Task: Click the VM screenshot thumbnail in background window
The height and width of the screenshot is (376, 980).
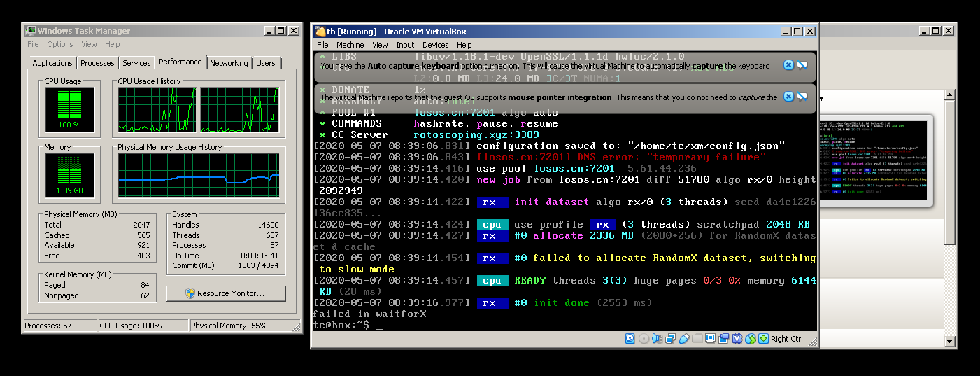Action: (x=876, y=160)
